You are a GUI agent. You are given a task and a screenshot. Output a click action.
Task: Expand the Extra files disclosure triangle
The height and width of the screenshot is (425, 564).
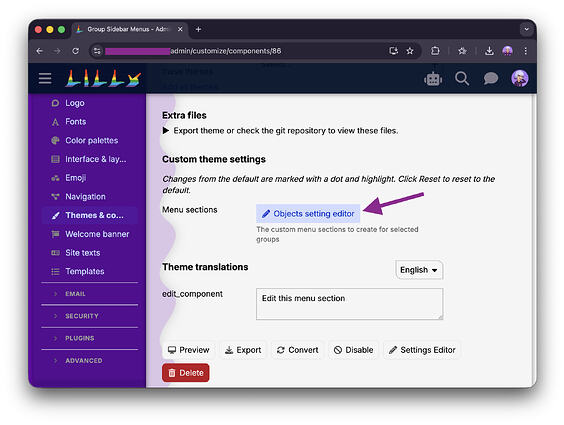pyautogui.click(x=165, y=131)
